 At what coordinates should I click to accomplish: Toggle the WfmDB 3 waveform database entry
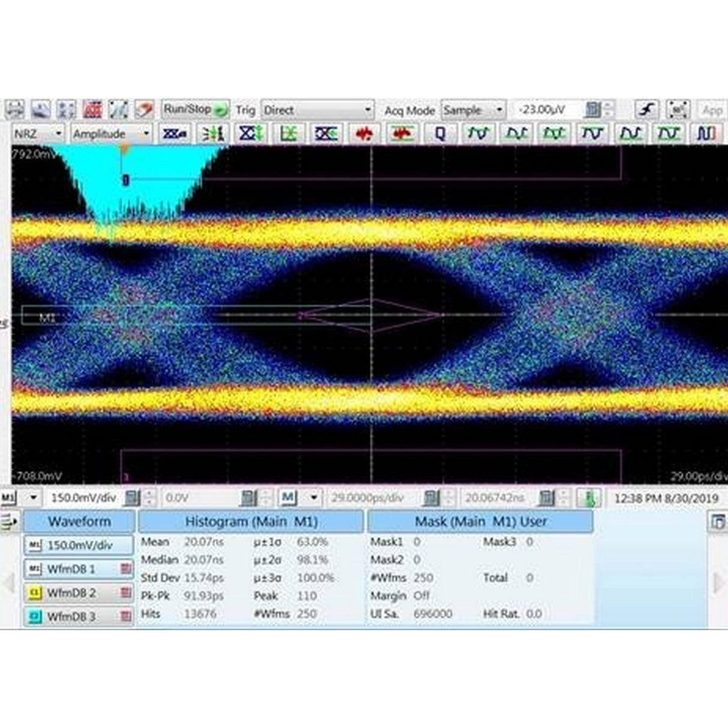pyautogui.click(x=79, y=616)
